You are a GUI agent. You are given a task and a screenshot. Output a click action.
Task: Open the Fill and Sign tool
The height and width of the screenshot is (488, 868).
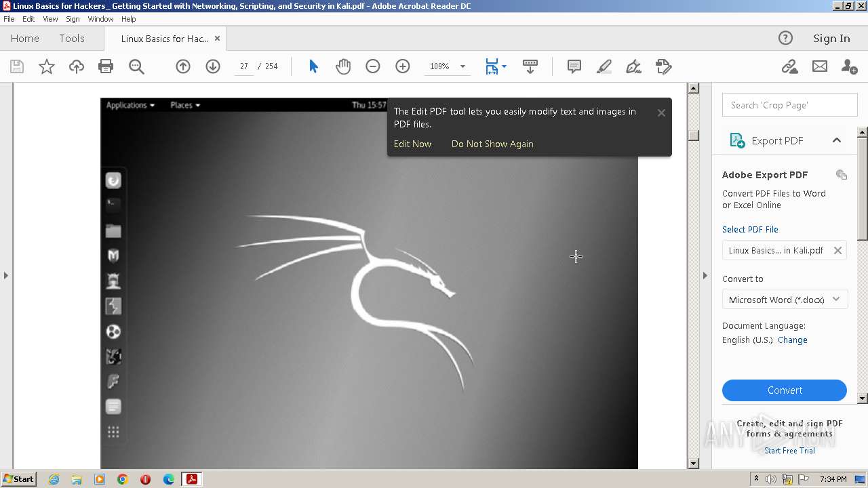[x=633, y=66]
